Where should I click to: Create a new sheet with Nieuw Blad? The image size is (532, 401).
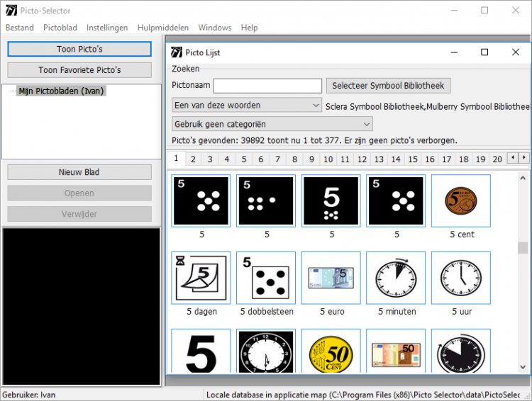(79, 172)
